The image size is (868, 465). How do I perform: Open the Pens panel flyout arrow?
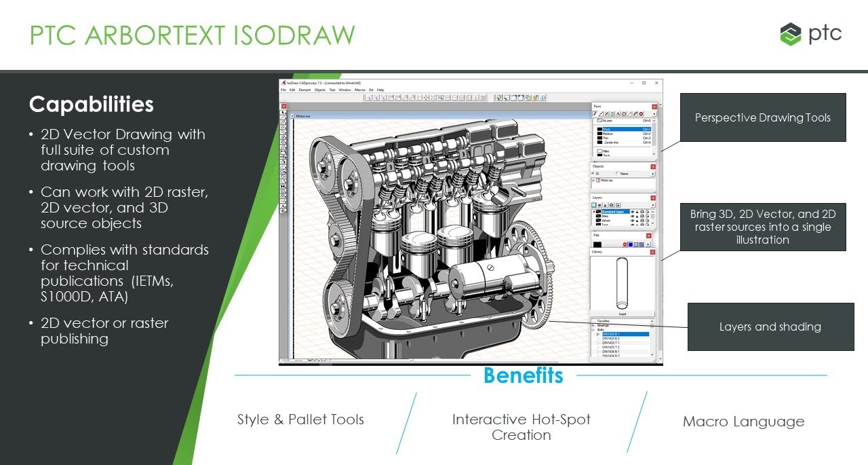pyautogui.click(x=654, y=114)
